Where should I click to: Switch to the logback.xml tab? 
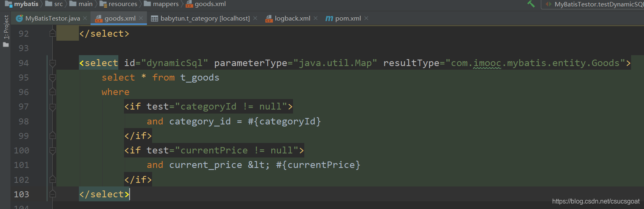click(x=292, y=19)
